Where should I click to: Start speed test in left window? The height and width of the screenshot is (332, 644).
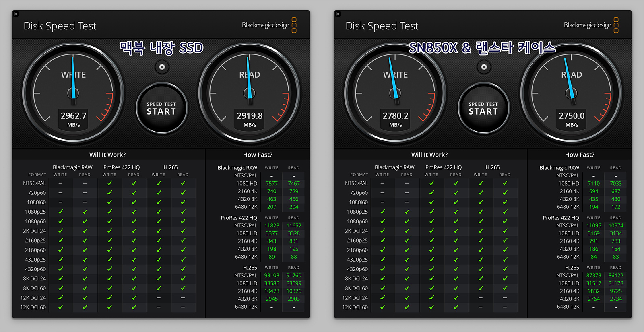click(x=161, y=108)
